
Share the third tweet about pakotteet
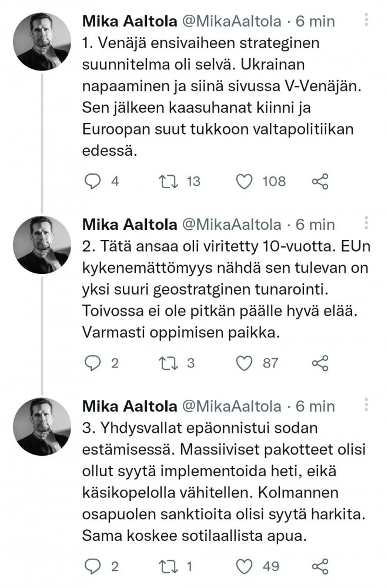(319, 566)
